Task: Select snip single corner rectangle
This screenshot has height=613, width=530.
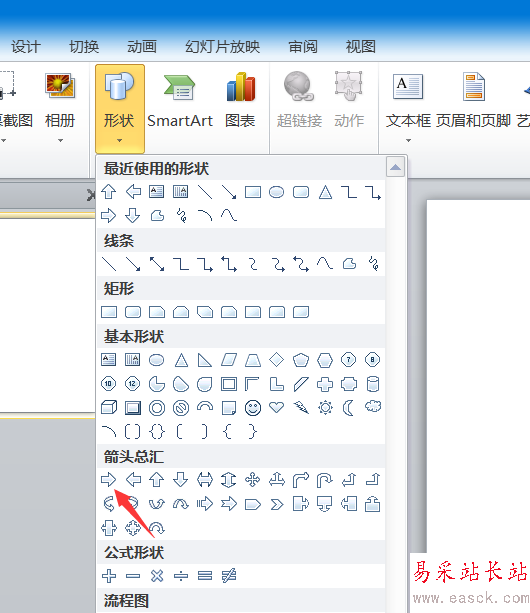Action: click(157, 312)
